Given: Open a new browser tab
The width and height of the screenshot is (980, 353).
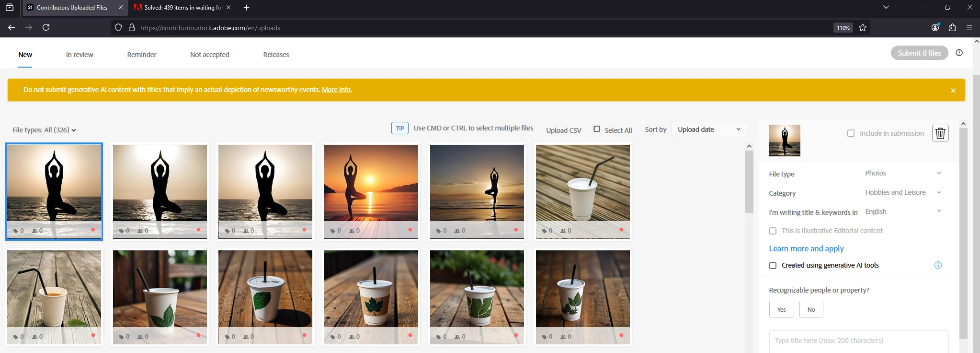Looking at the screenshot, I should tap(246, 8).
